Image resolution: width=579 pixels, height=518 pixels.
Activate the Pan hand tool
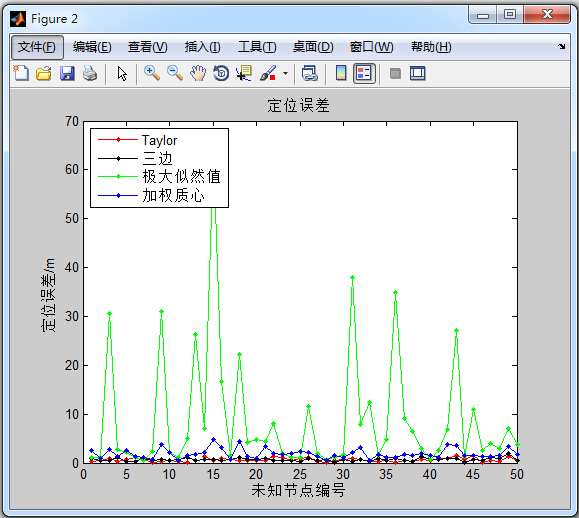click(198, 73)
